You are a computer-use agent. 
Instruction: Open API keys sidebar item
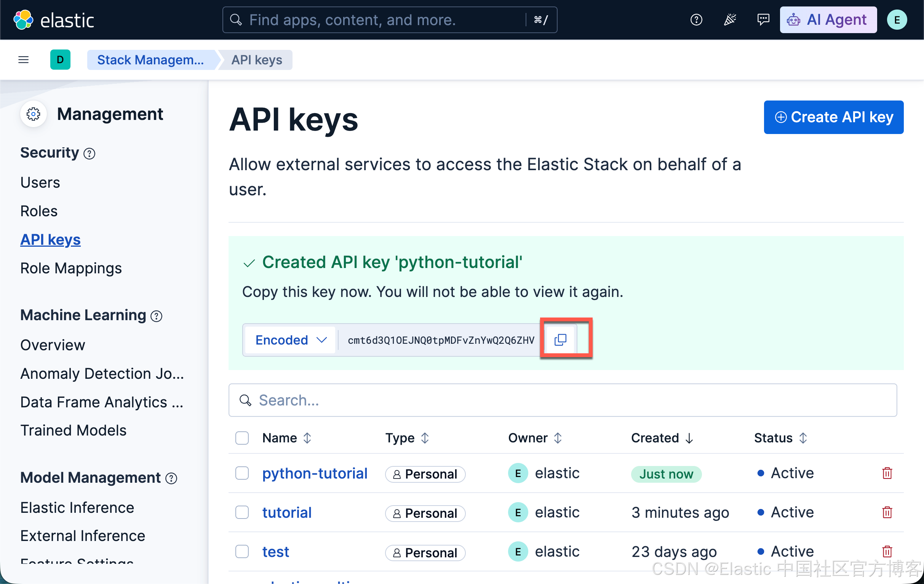tap(51, 240)
